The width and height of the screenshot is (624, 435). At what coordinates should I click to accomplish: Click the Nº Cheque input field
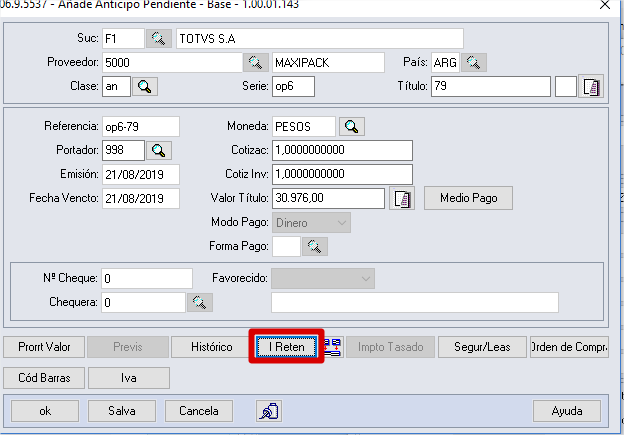pos(147,278)
